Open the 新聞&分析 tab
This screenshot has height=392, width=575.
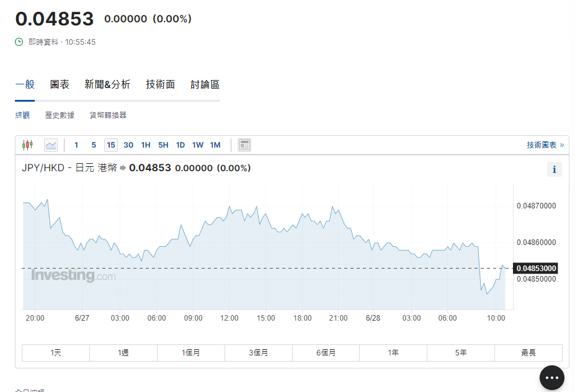[x=107, y=85]
